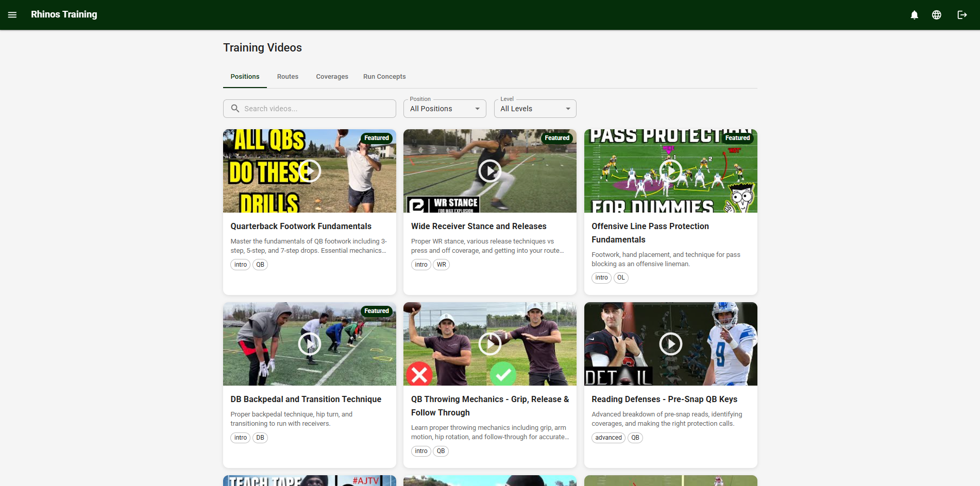The height and width of the screenshot is (486, 980).
Task: Click Offensive Line Pass Protection description text
Action: (x=666, y=259)
